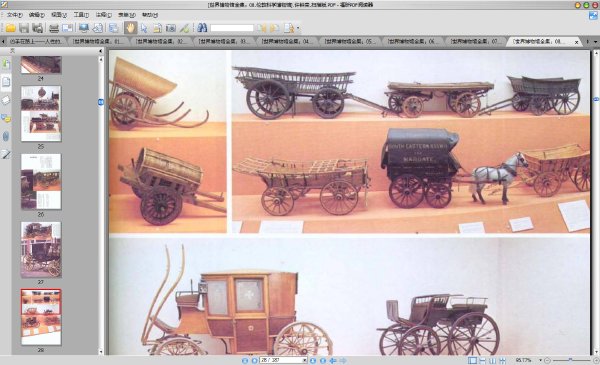Select the arrow Select tool

(144, 28)
